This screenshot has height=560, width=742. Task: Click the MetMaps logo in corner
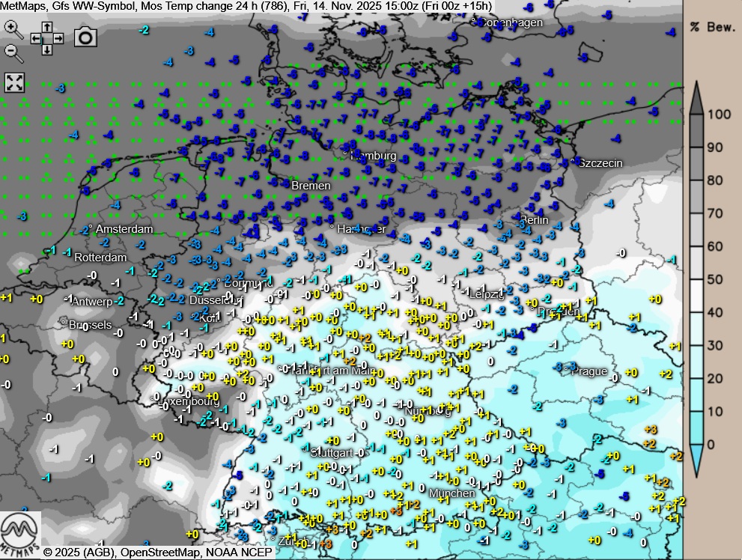19,535
